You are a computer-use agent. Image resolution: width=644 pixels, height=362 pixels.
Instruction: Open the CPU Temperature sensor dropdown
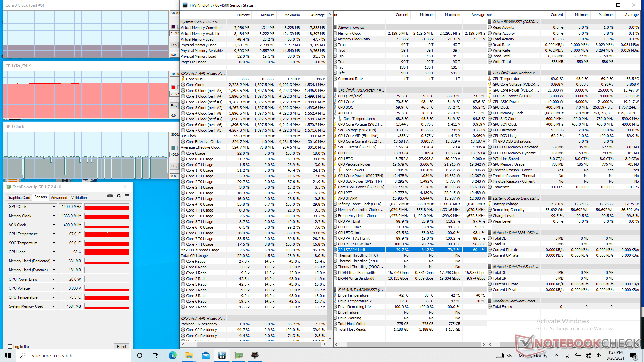(54, 297)
